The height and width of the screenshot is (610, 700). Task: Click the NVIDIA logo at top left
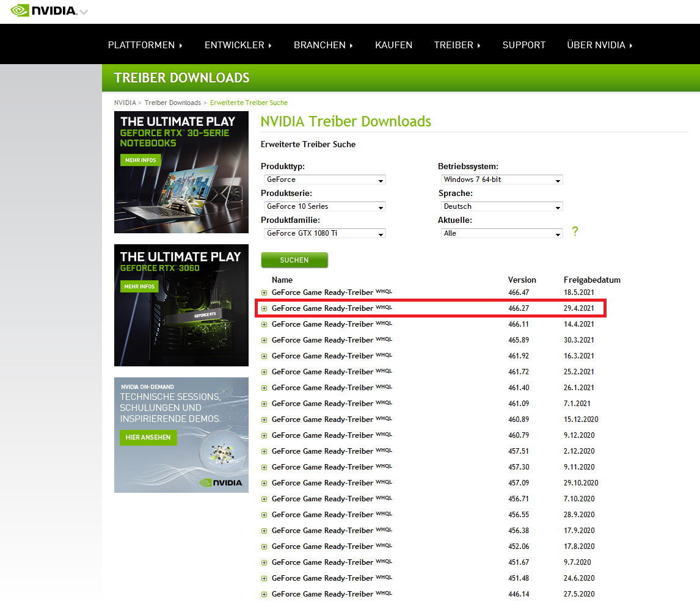click(x=44, y=10)
